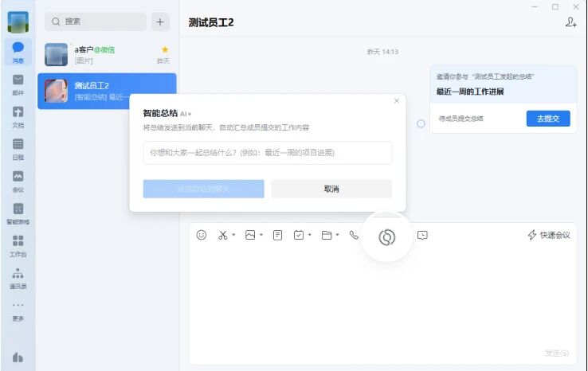588x371 pixels.
Task: Expand the file folder dropdown arrow
Action: [x=337, y=236]
